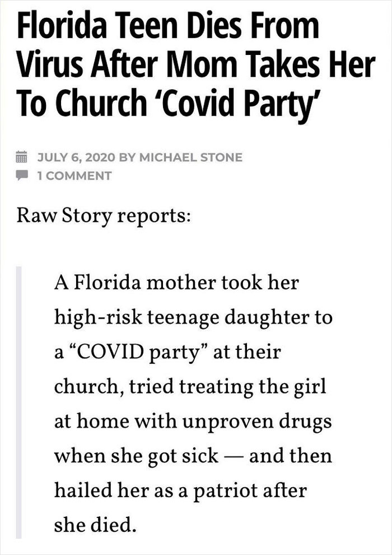
Task: Click headline line "Florida Teen Dies From"
Action: pos(167,26)
